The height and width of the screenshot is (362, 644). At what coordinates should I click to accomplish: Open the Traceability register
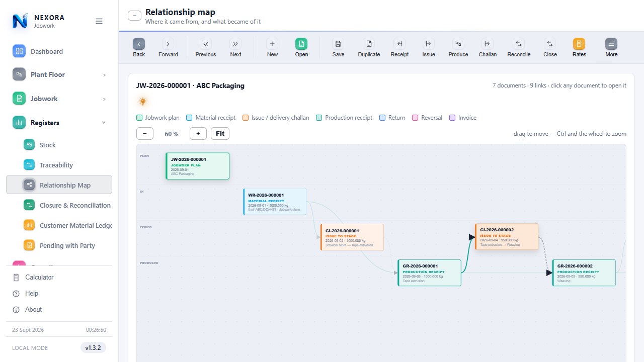pyautogui.click(x=59, y=165)
